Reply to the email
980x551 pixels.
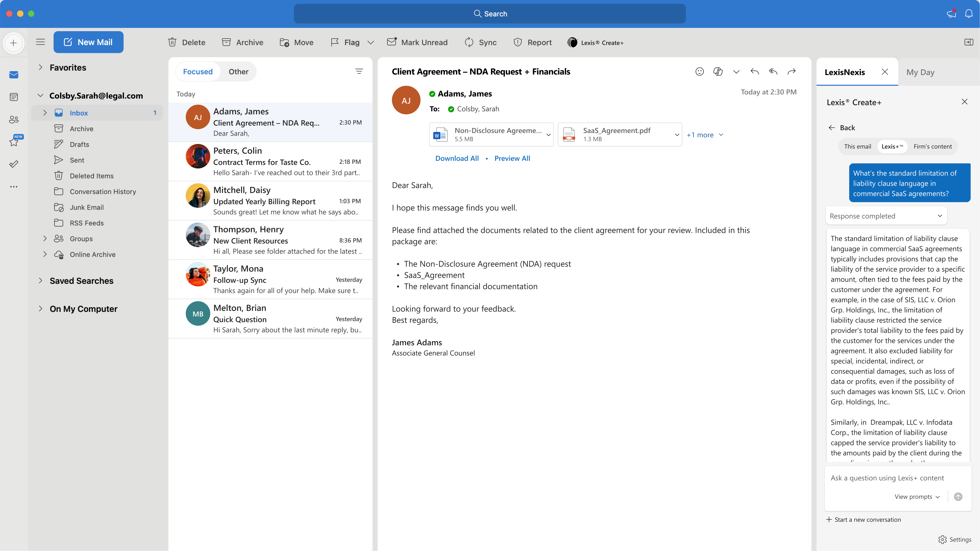(x=755, y=72)
